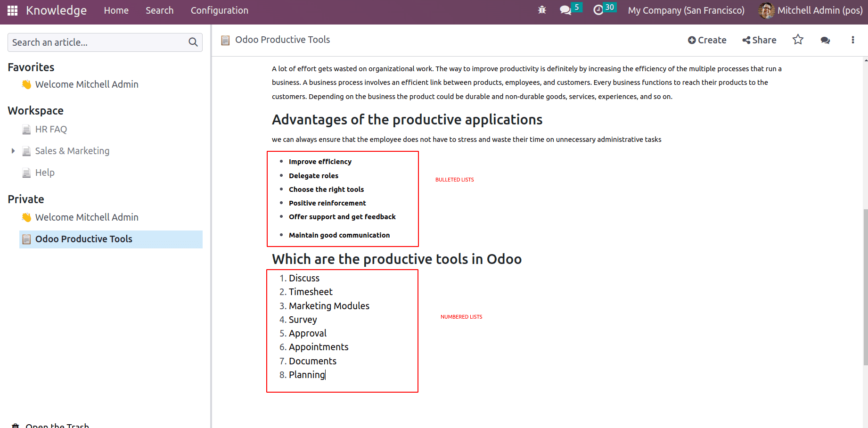This screenshot has width=868, height=428.
Task: Click the Share button
Action: point(759,40)
